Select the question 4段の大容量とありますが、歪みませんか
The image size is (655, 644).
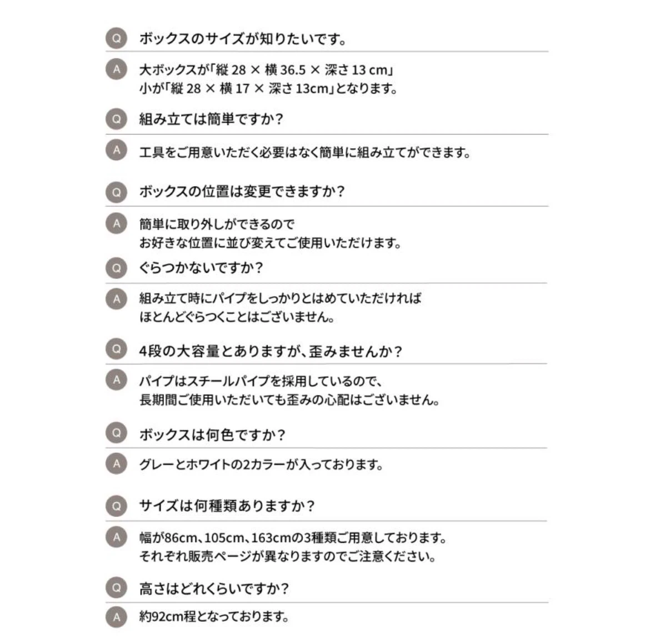coord(270,351)
